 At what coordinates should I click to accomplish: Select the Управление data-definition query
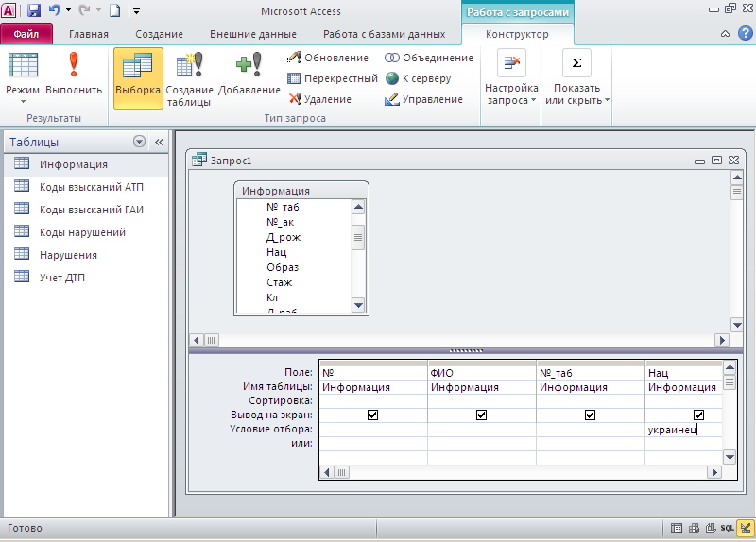(x=423, y=99)
